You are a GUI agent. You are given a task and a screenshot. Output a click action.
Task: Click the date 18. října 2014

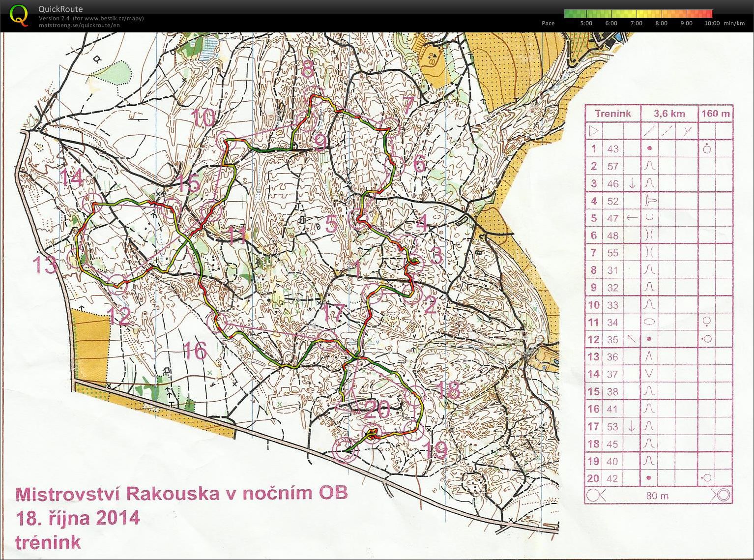[x=78, y=518]
